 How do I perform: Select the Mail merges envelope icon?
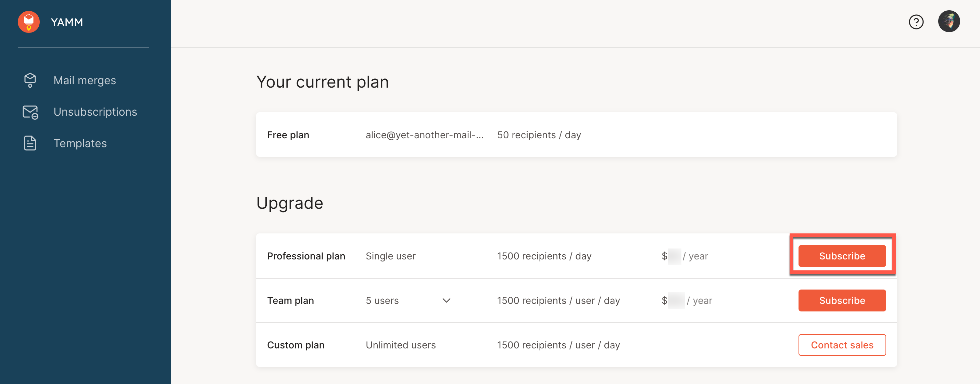pos(30,80)
